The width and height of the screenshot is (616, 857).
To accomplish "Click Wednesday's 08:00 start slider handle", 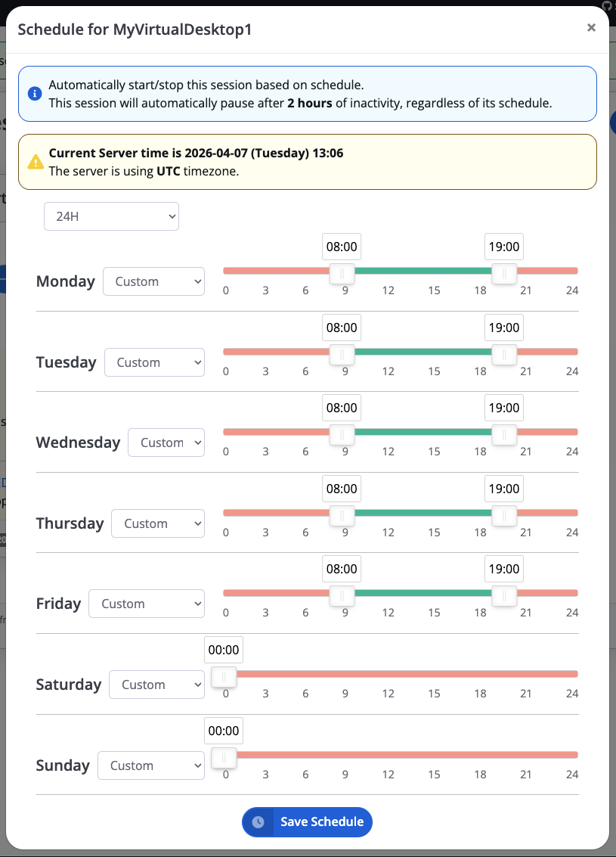I will [342, 434].
